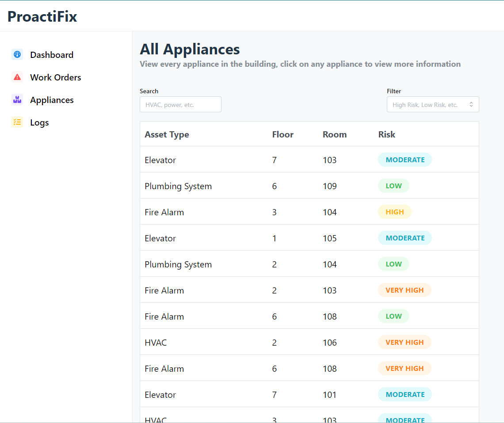The image size is (504, 423).
Task: Click the purple Appliances icon
Action: pyautogui.click(x=17, y=99)
